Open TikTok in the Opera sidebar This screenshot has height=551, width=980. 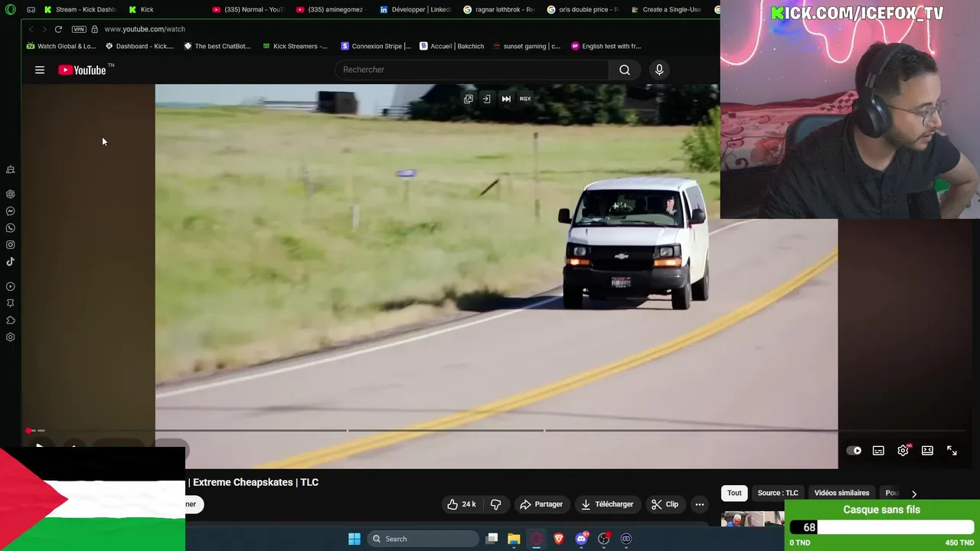pyautogui.click(x=11, y=262)
